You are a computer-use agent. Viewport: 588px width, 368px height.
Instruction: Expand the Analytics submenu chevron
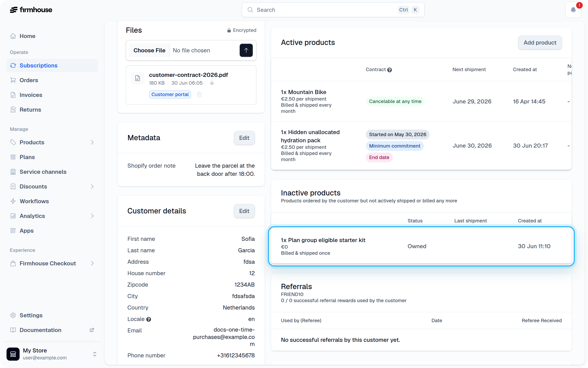[92, 216]
